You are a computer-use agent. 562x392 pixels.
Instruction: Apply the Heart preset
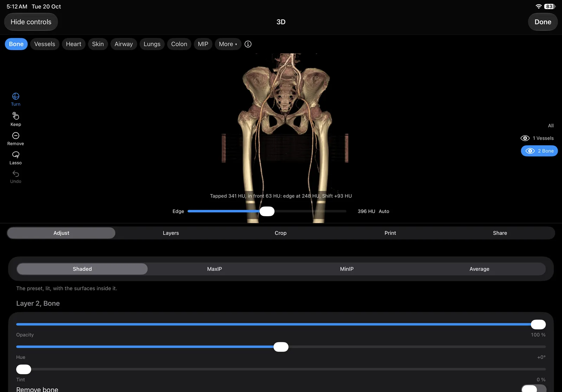click(x=73, y=44)
